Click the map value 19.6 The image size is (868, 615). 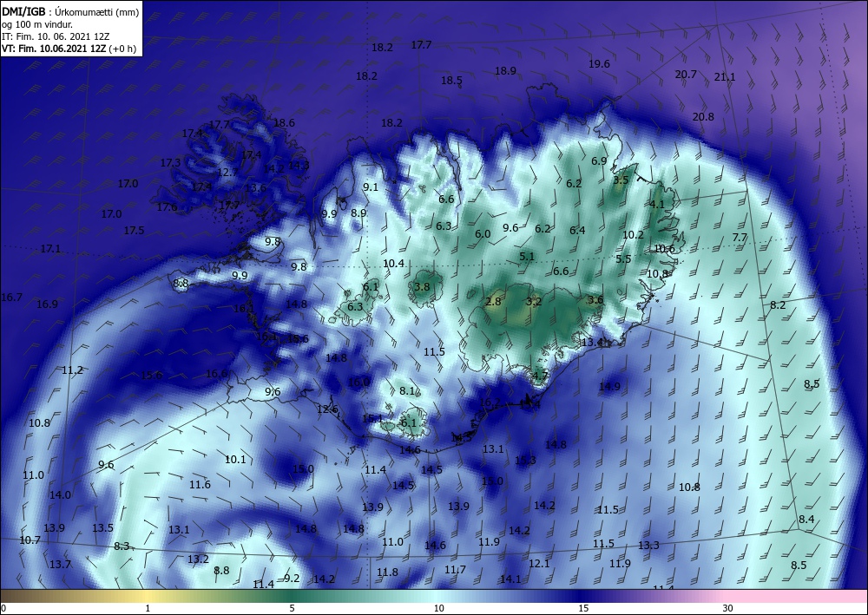pos(599,64)
